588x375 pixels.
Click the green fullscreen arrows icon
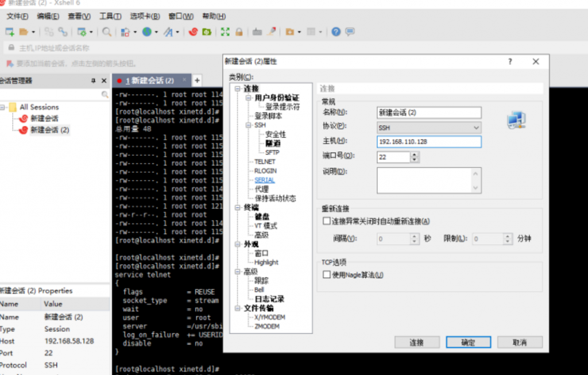pyautogui.click(x=225, y=32)
